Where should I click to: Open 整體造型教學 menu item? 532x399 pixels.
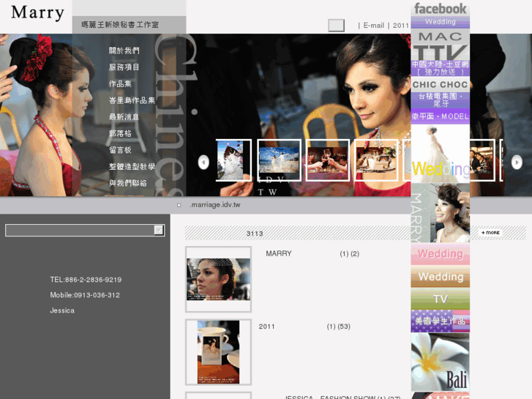132,166
